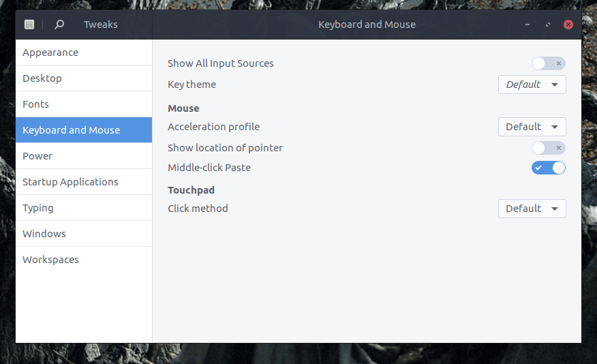Maximize the Tweaks window
Image resolution: width=597 pixels, height=364 pixels.
point(548,25)
